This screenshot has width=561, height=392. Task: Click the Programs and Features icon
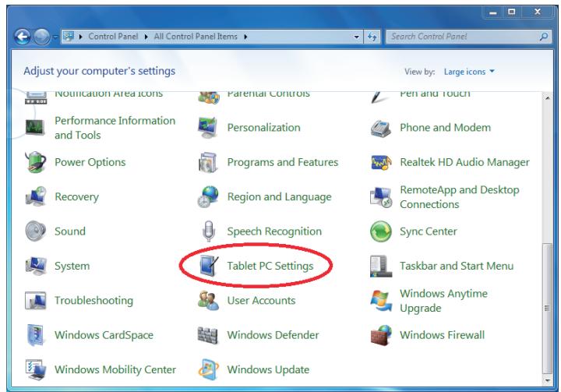pos(208,162)
